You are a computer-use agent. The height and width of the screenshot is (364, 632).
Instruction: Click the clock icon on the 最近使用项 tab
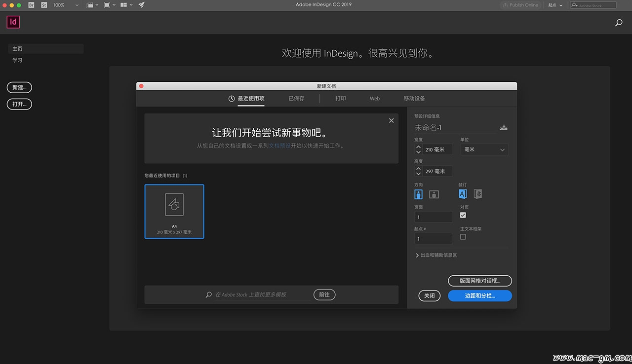(232, 99)
